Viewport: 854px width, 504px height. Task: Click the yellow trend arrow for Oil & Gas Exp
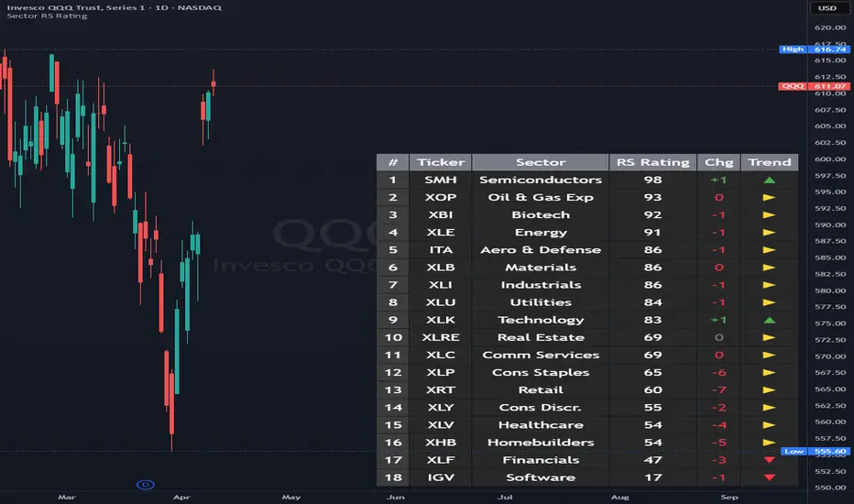point(769,197)
